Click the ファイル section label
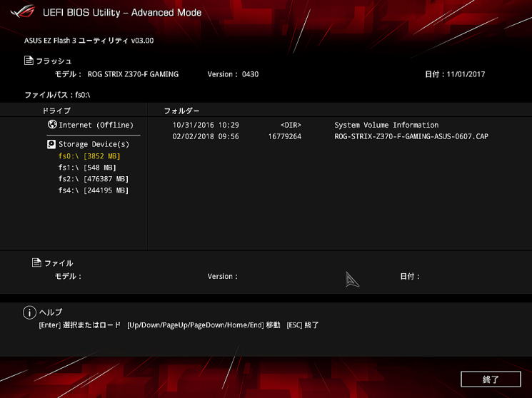 pos(59,263)
